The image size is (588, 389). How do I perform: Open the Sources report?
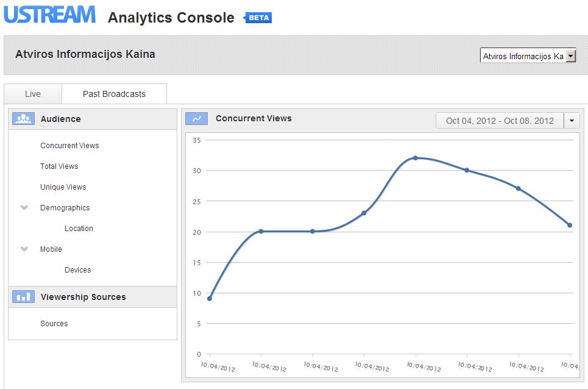pos(54,324)
